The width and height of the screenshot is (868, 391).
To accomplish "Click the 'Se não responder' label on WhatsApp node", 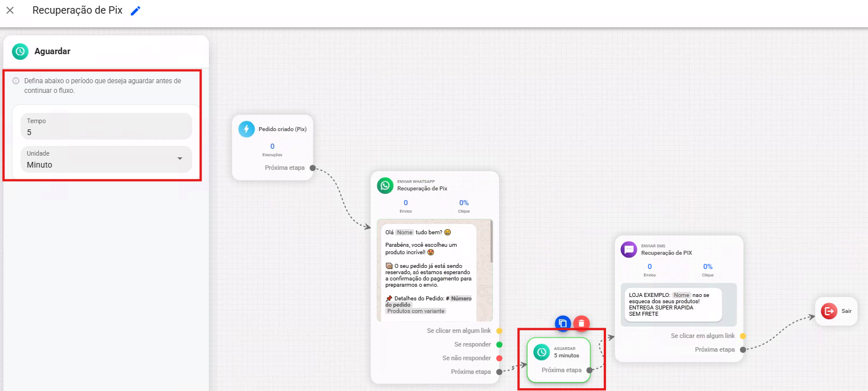I will tap(467, 358).
